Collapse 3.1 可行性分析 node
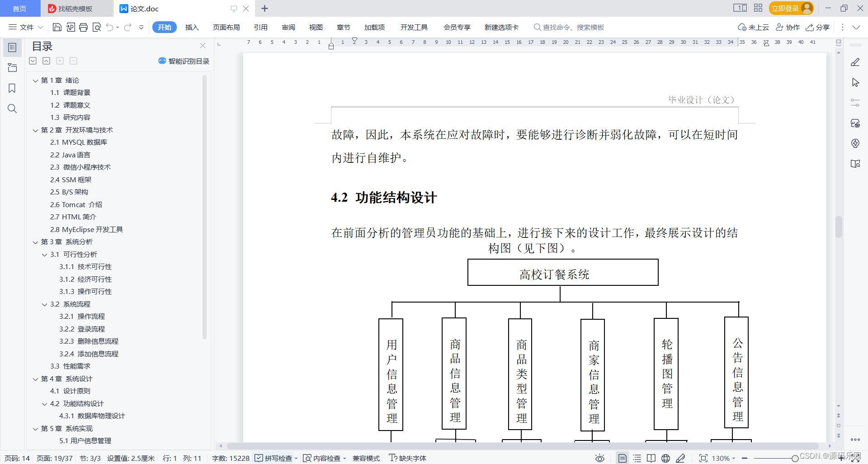The image size is (868, 464). (x=44, y=255)
